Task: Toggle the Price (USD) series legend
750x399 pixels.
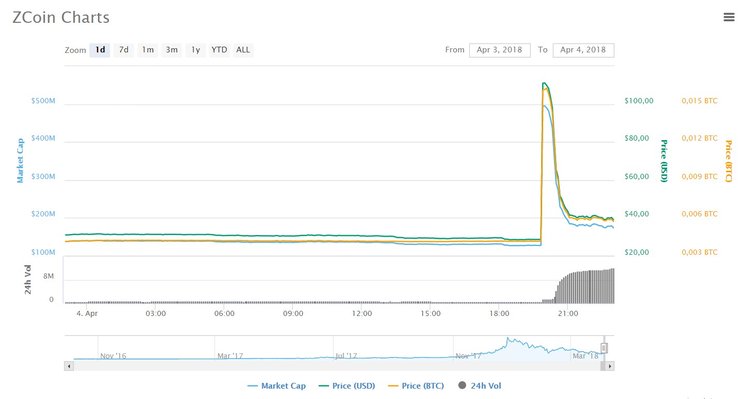Action: [347, 386]
